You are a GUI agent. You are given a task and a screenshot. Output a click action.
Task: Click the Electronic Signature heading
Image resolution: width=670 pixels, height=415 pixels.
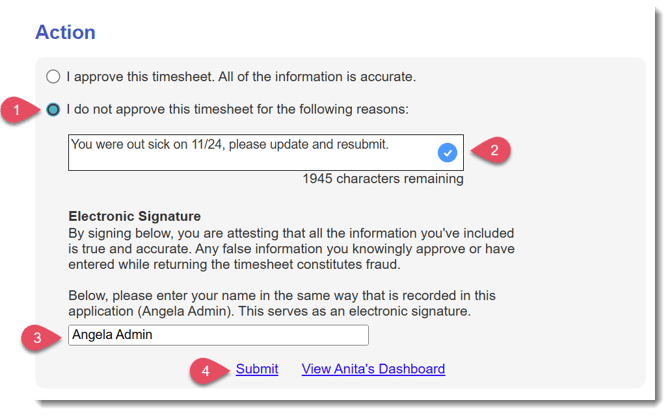pos(134,215)
